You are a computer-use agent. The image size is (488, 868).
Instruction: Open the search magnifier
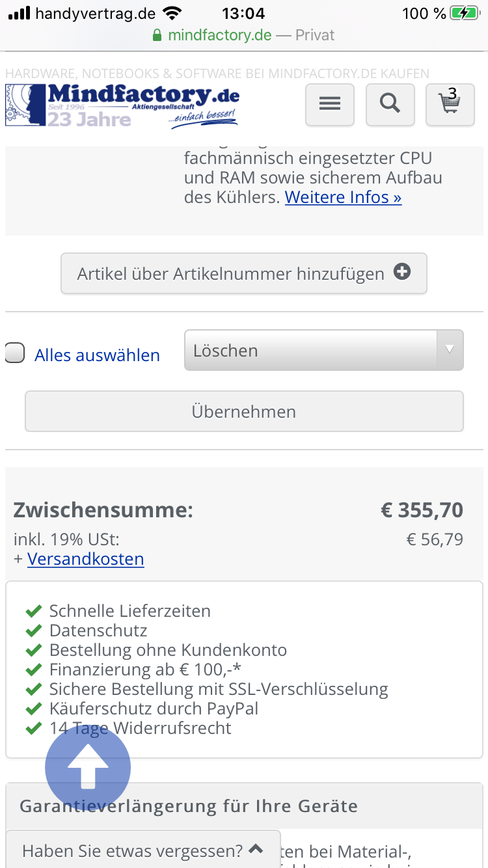click(x=390, y=104)
